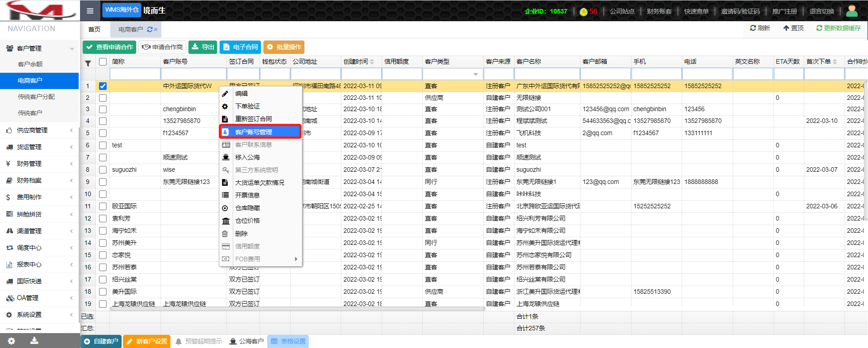Uncheck the row 1 checkbox
The image size is (868, 348).
point(103,86)
